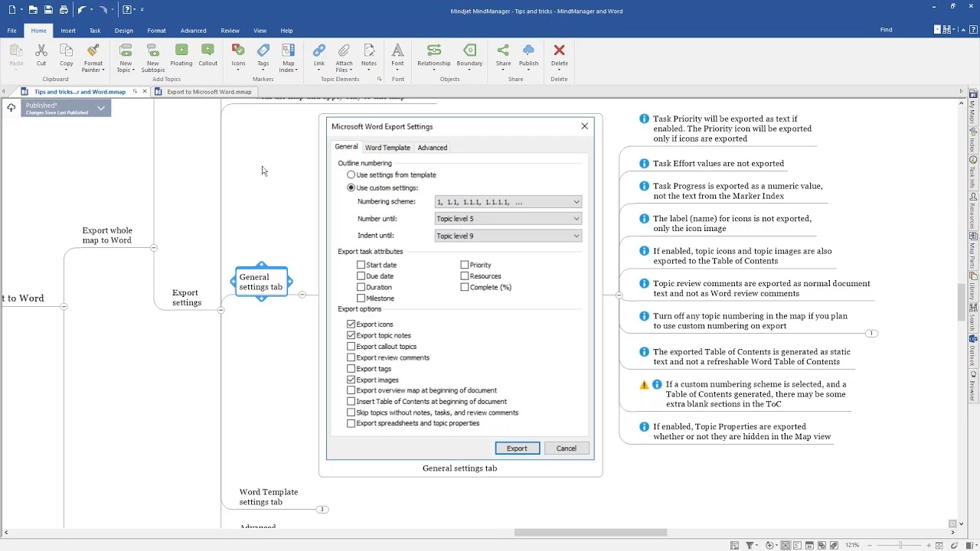The height and width of the screenshot is (551, 980).
Task: Switch to the Design ribbon tab
Action: [124, 31]
